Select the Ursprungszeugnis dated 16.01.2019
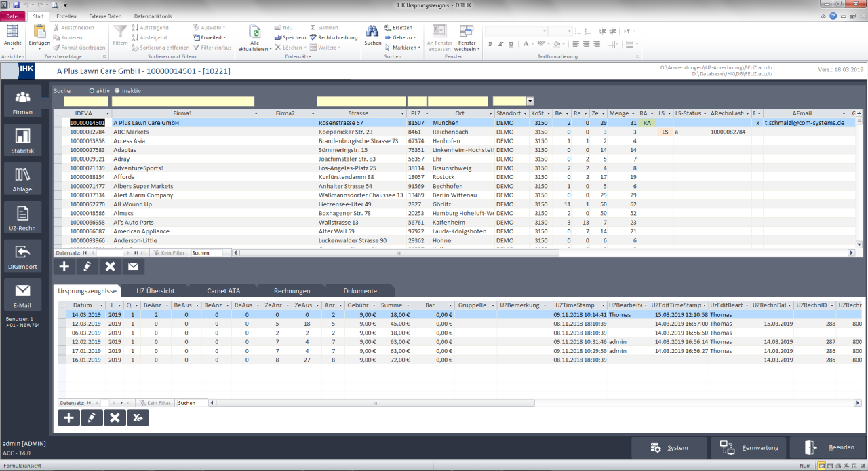 (458, 360)
